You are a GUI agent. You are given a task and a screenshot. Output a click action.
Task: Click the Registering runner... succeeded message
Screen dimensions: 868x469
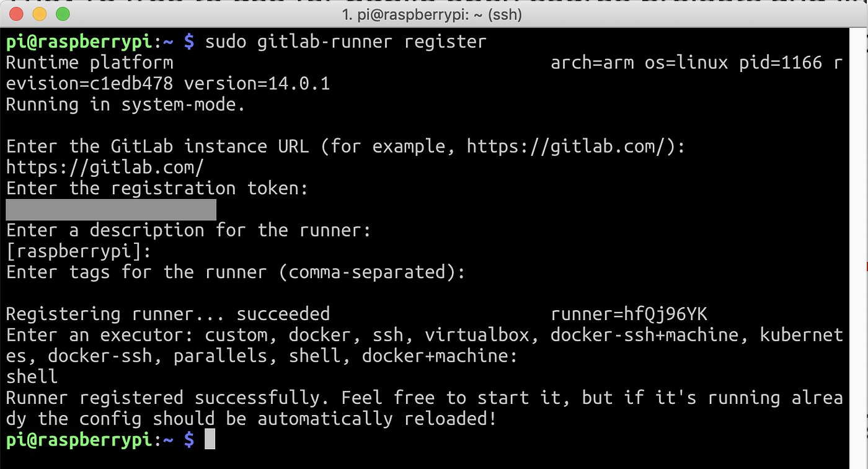(167, 313)
